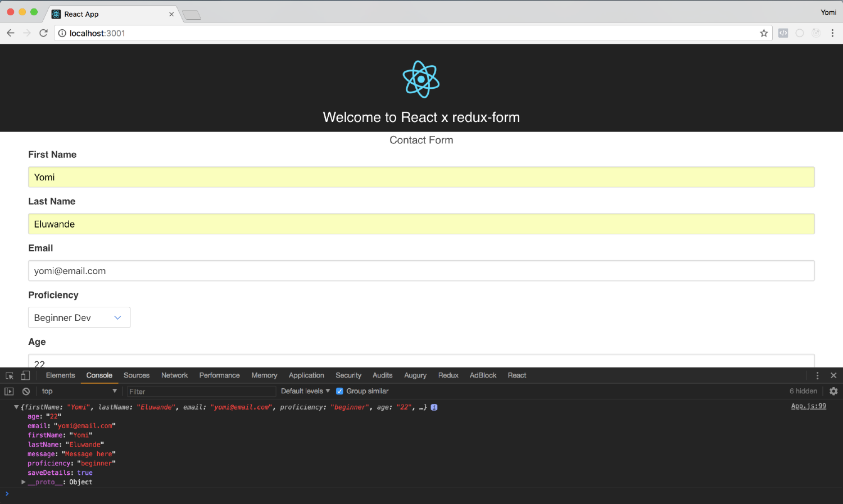Select the age: "22" property line
The height and width of the screenshot is (504, 843).
[x=44, y=416]
